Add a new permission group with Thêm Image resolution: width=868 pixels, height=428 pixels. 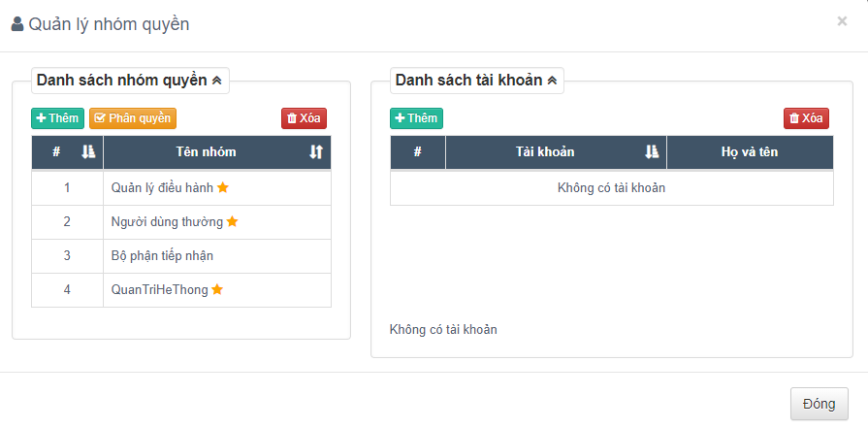[57, 118]
